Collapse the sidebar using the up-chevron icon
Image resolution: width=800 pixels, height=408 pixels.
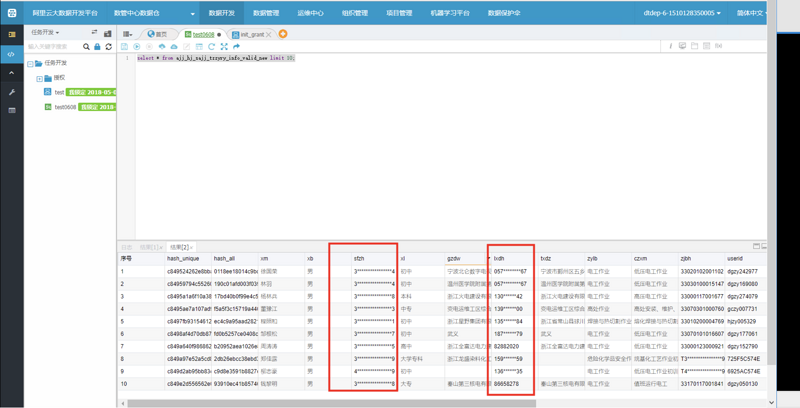(12, 73)
